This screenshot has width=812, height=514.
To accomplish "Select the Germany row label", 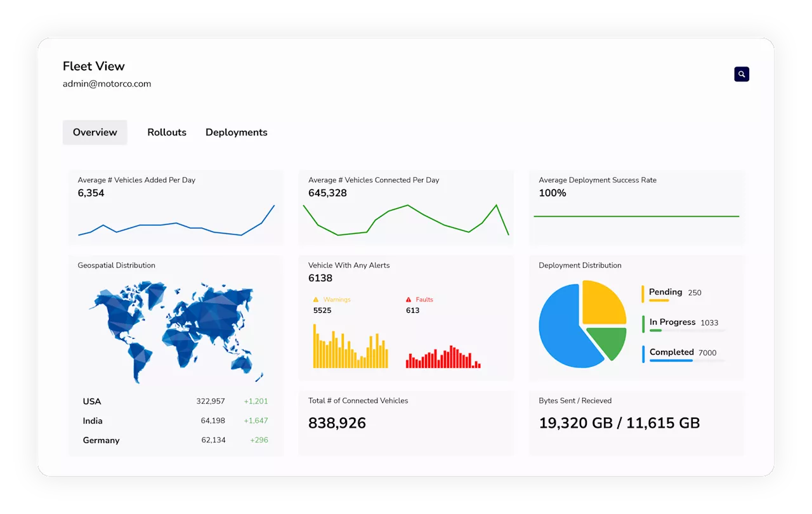I will (x=101, y=440).
